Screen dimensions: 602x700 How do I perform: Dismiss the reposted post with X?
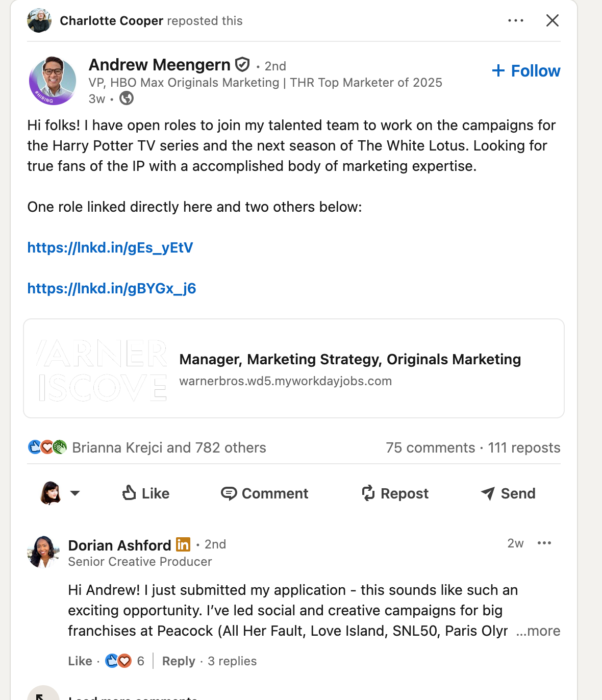[x=552, y=21]
